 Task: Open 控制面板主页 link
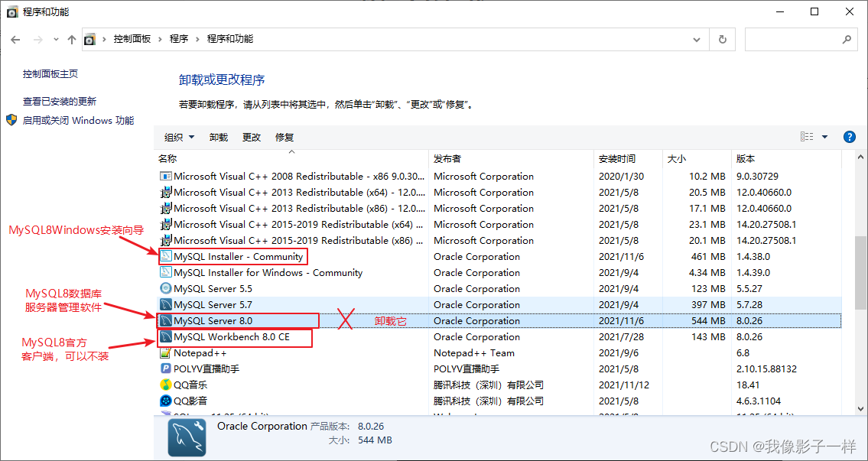point(50,73)
